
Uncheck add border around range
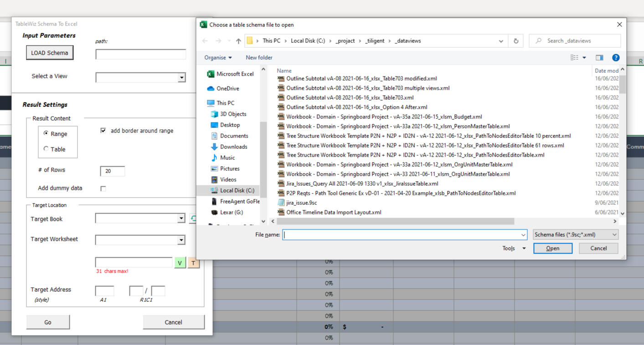(103, 131)
